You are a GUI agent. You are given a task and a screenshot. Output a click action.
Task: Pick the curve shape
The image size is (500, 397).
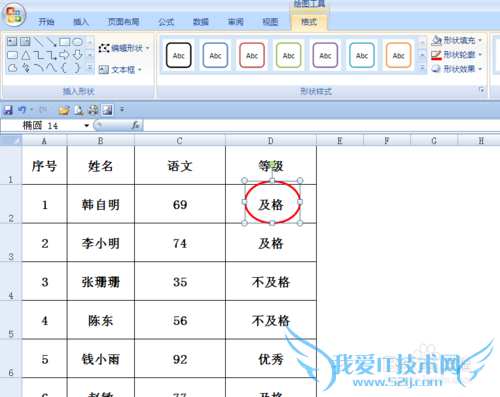(x=51, y=68)
